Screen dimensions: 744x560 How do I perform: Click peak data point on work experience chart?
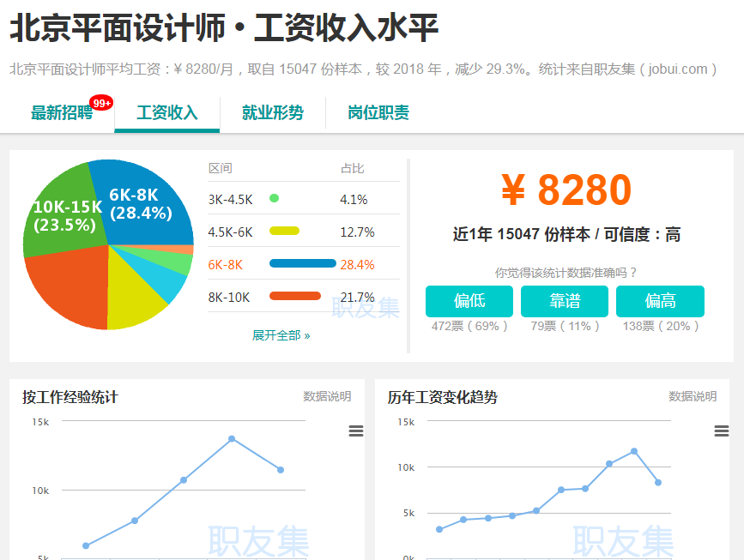tap(232, 439)
